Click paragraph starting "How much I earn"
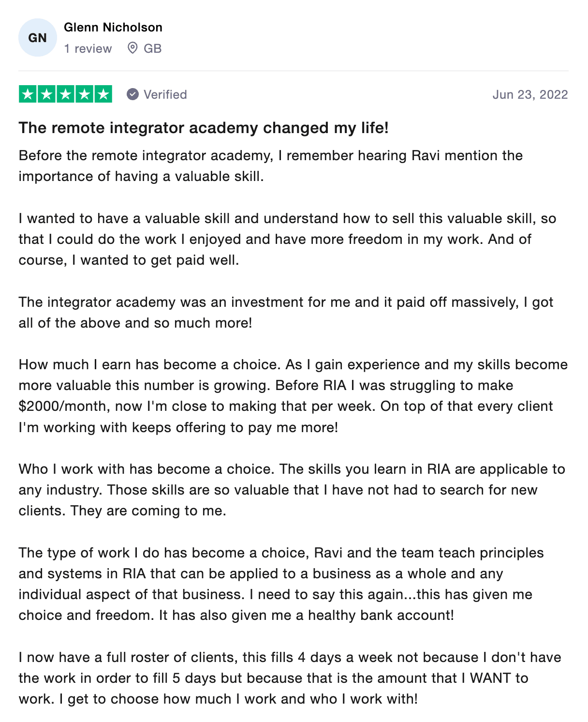 click(293, 396)
